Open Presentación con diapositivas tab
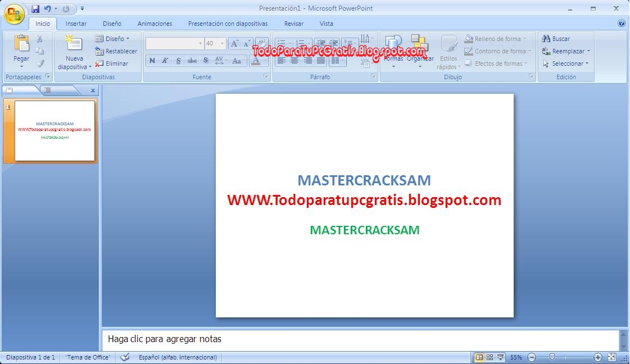 click(x=228, y=24)
